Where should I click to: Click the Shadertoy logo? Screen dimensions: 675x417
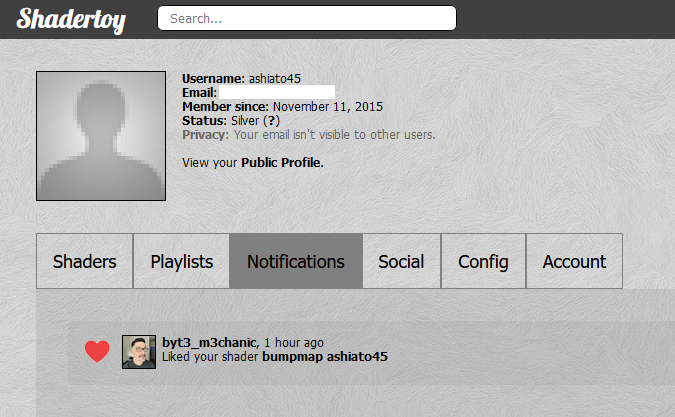(x=71, y=20)
